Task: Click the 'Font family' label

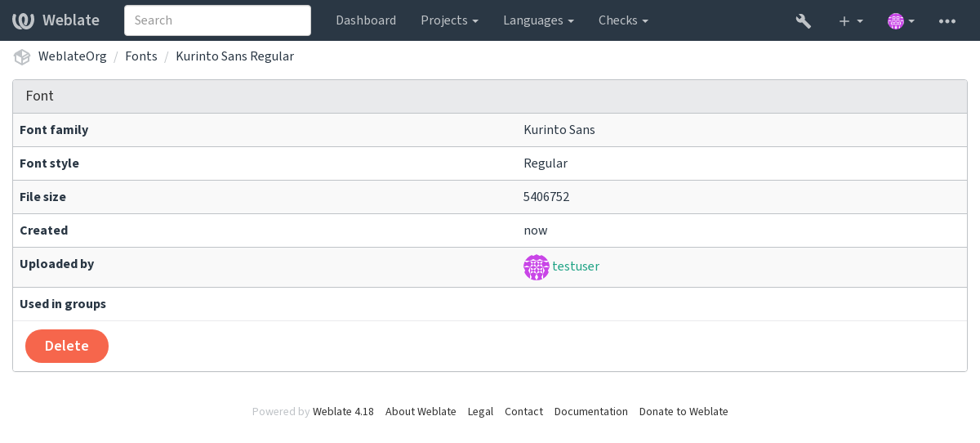Action: click(54, 130)
